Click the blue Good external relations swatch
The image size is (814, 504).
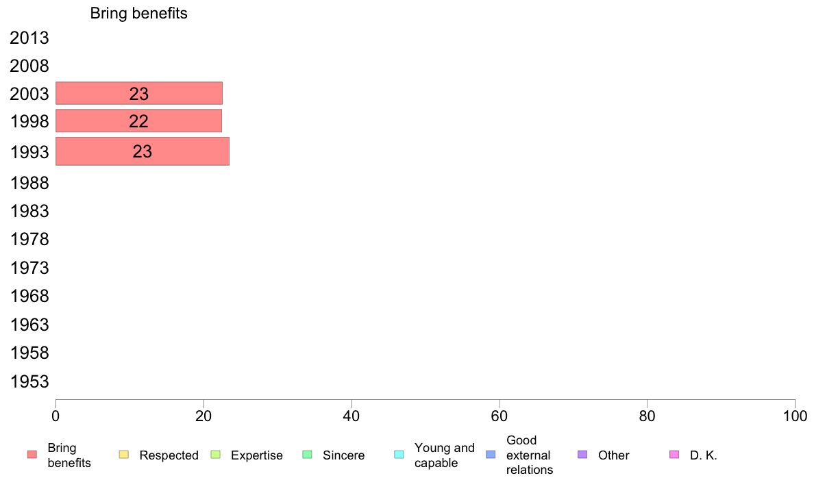coord(491,455)
